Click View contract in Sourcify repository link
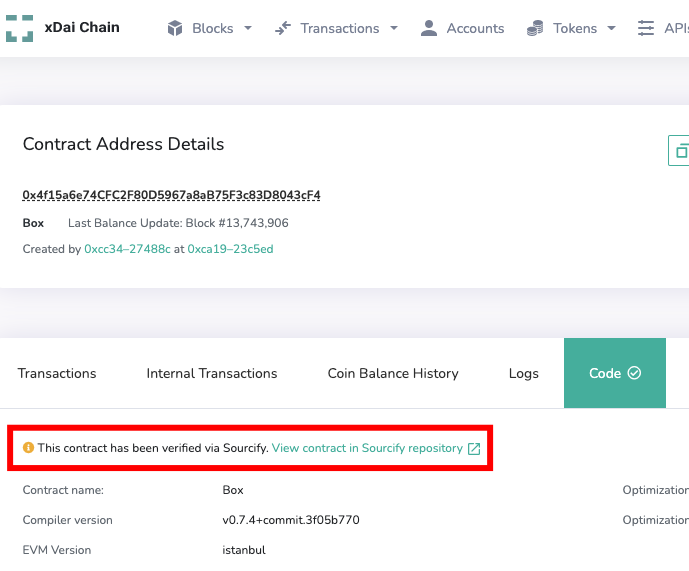The width and height of the screenshot is (689, 571). click(x=367, y=449)
